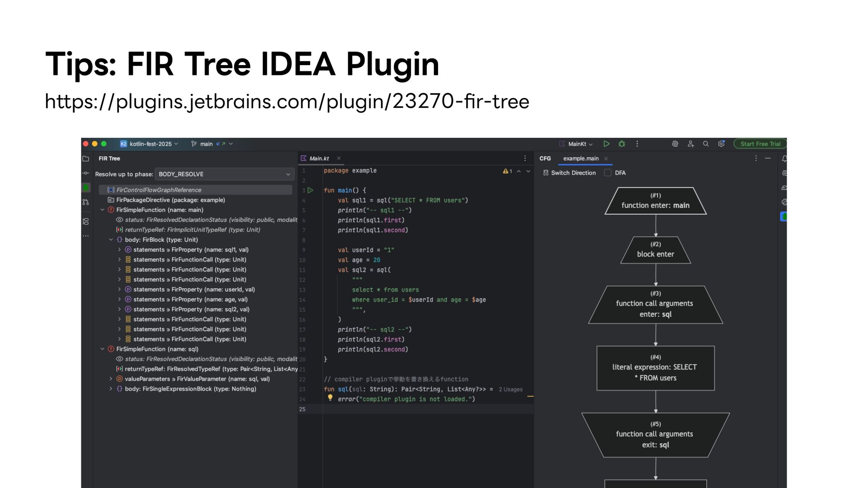The image size is (868, 488).
Task: Switch to the Main.kt editor tab
Action: (x=319, y=158)
